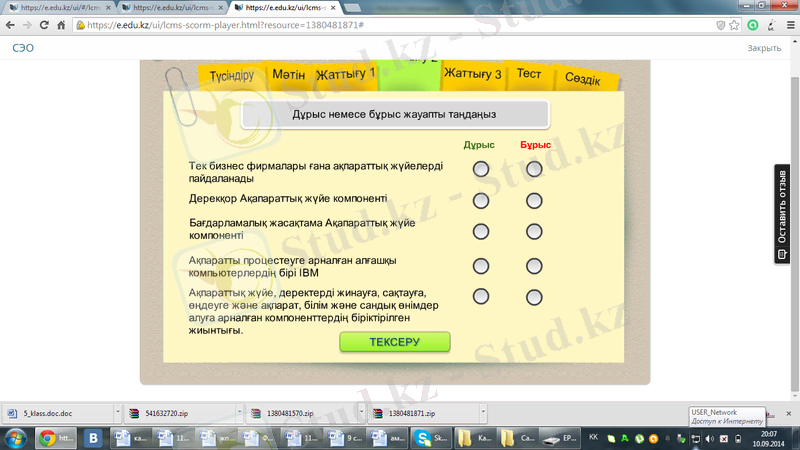Click the bookmark star in address bar
This screenshot has width=800, height=450.
[734, 24]
